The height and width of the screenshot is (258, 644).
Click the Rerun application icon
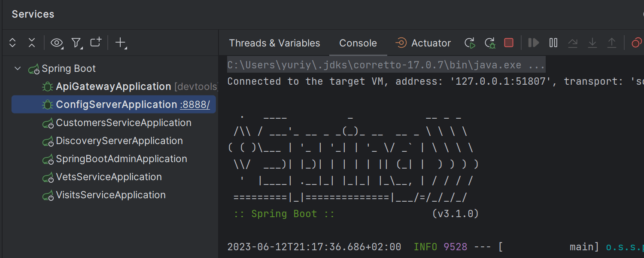pos(470,43)
